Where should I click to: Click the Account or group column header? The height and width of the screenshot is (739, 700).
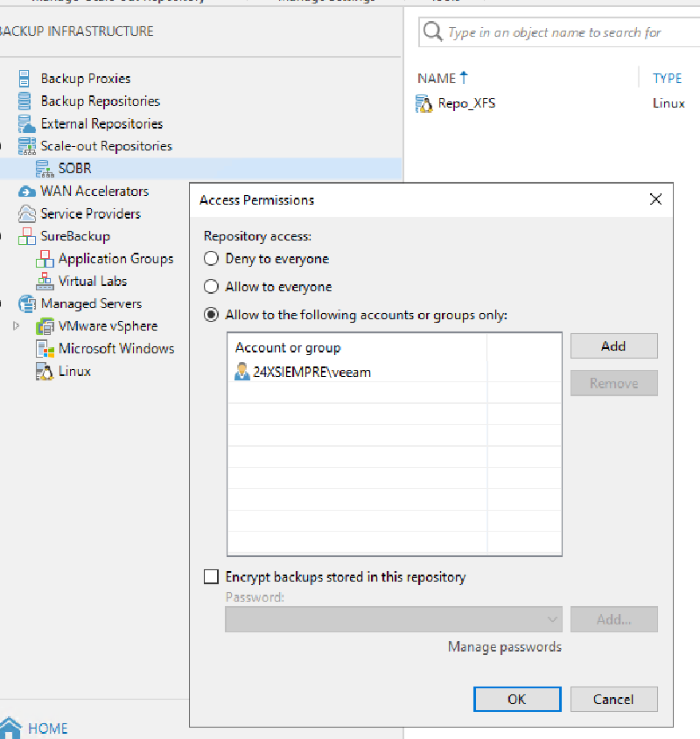288,348
